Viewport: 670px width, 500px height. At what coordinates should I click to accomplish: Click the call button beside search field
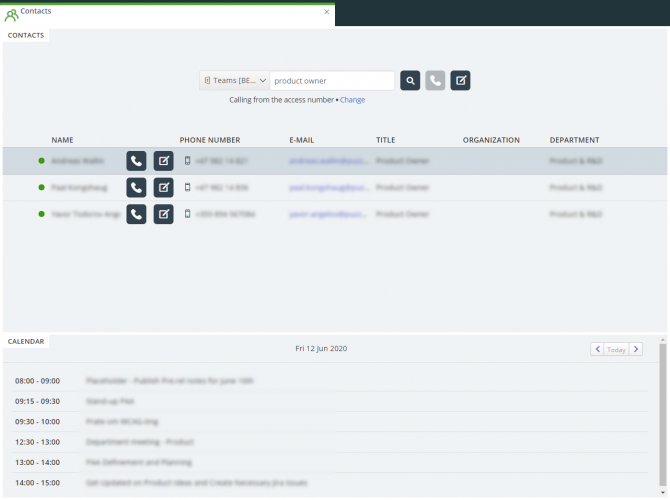[x=435, y=81]
